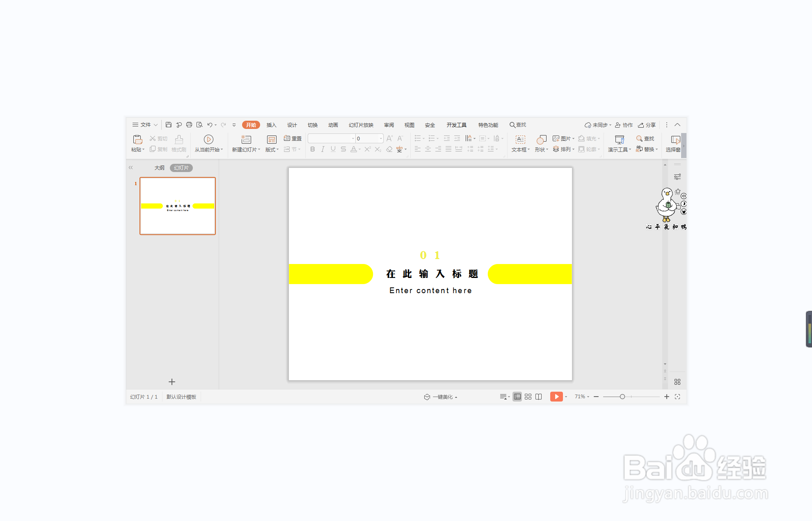Switch to the Outline (大纲) panel tab

click(x=160, y=168)
